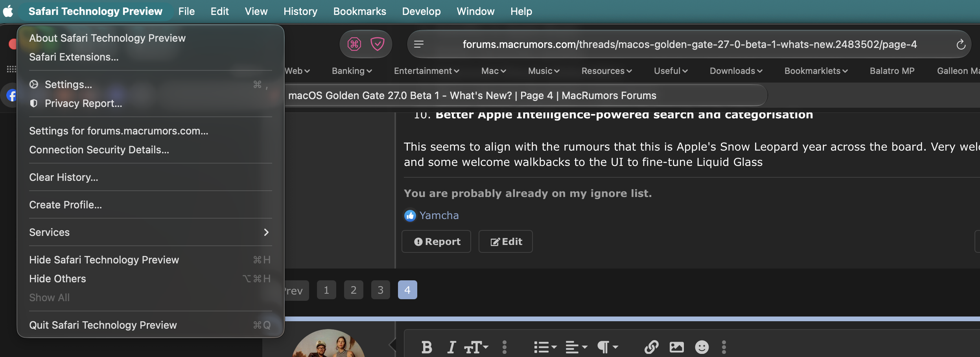
Task: Reload the page with the refresh icon
Action: pyautogui.click(x=961, y=44)
